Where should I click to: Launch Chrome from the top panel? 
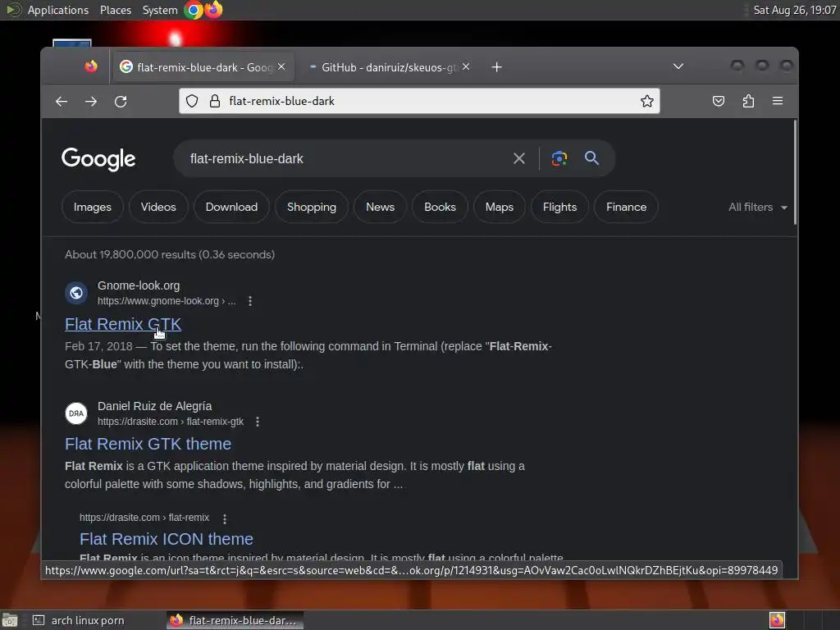coord(194,10)
